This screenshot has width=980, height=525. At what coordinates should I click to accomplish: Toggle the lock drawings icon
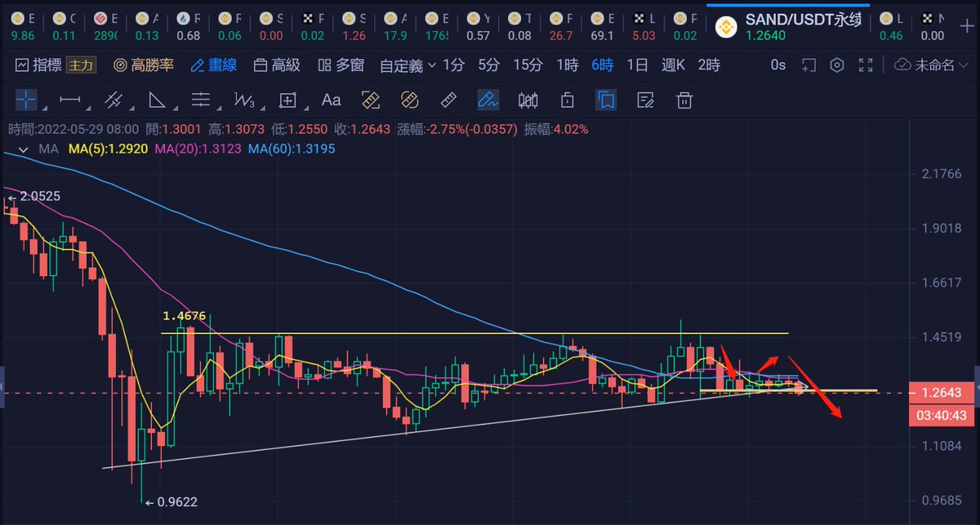pos(568,100)
